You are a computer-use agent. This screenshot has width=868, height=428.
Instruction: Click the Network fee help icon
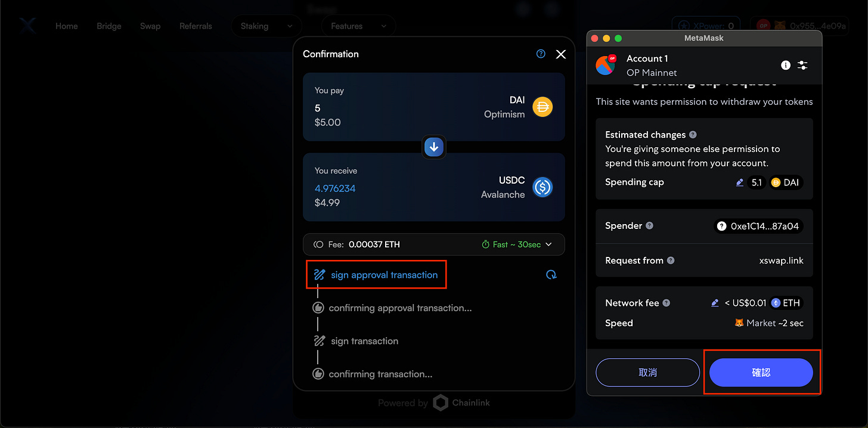666,303
